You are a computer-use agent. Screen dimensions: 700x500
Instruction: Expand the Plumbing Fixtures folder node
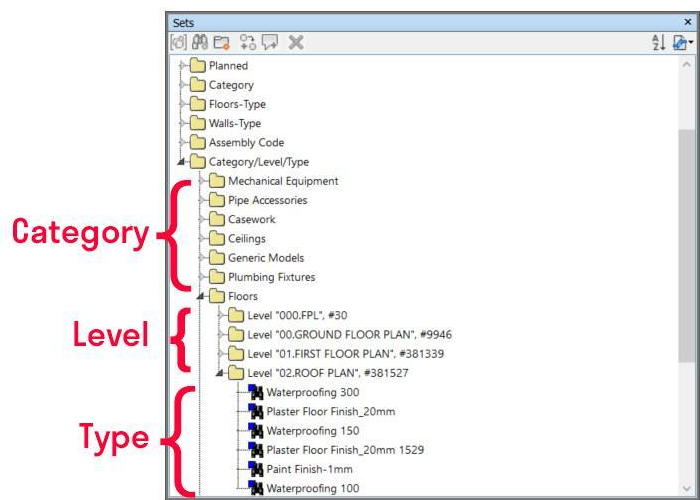(201, 277)
